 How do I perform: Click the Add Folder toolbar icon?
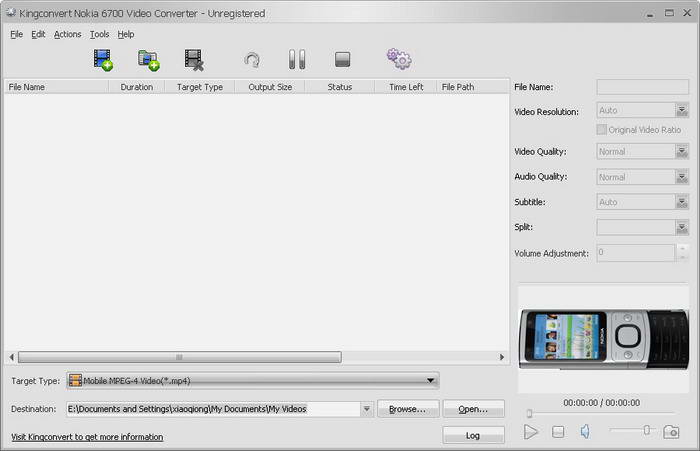149,60
